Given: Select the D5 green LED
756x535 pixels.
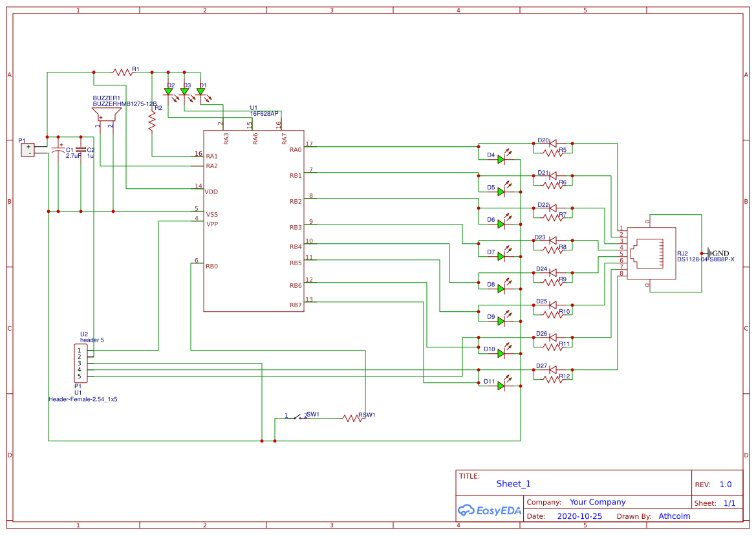Looking at the screenshot, I should pos(501,192).
